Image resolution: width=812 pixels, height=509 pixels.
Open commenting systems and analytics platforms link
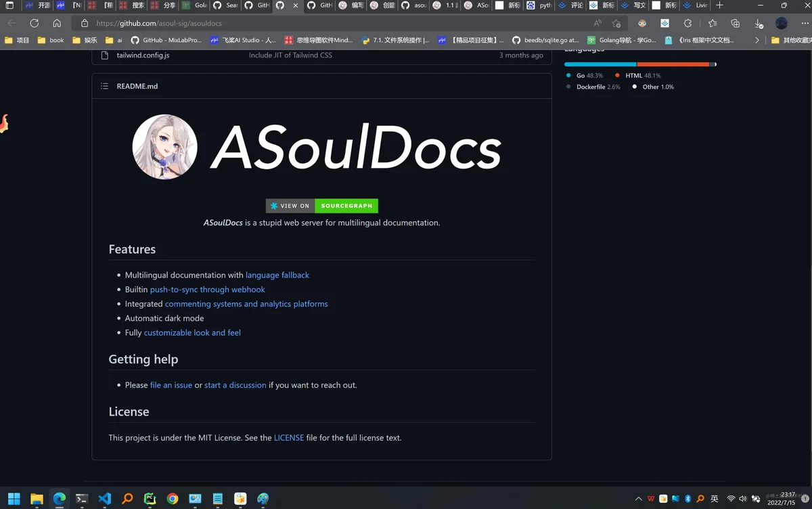[x=246, y=305]
